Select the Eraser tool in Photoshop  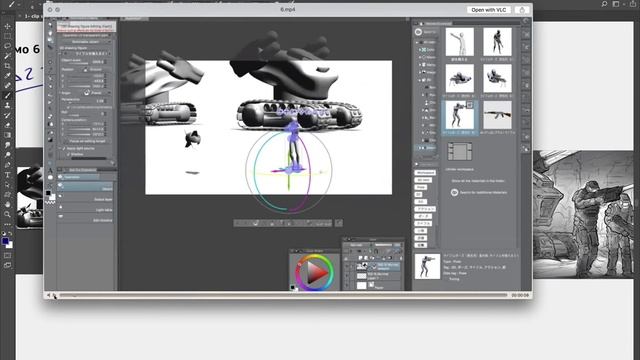coord(7,125)
